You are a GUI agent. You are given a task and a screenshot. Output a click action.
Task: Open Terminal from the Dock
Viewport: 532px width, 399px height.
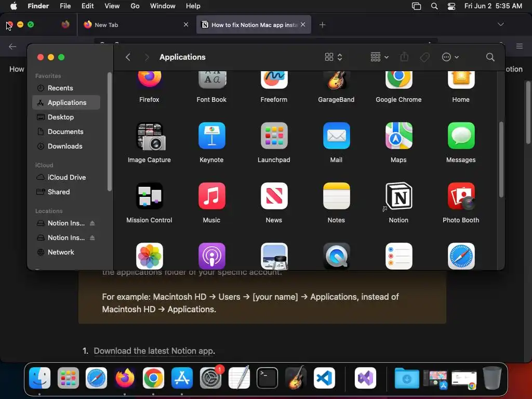click(x=267, y=378)
